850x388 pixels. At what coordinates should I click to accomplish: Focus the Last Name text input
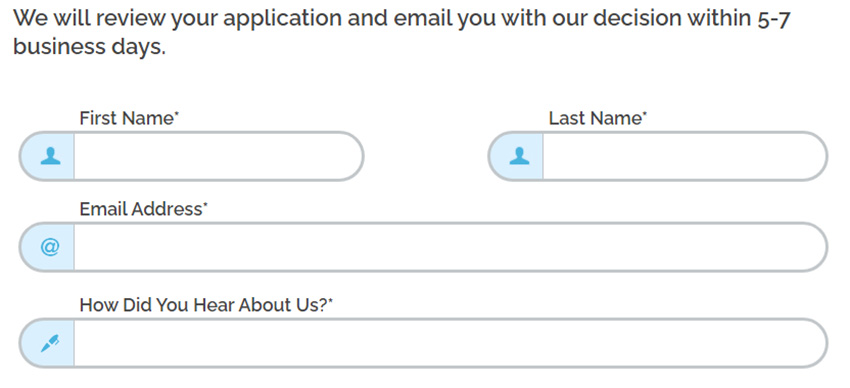[685, 156]
